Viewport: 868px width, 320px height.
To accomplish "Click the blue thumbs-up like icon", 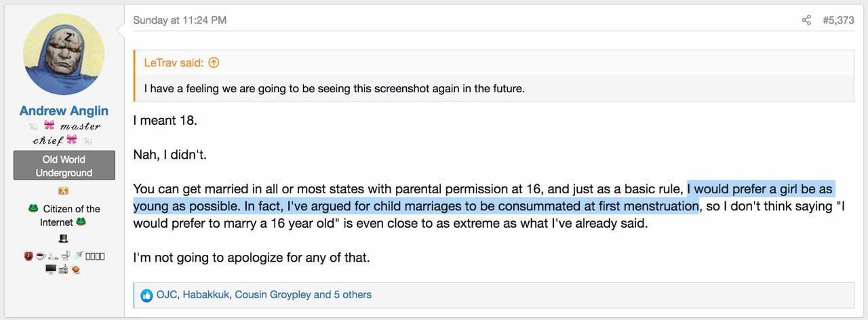I will (x=146, y=295).
